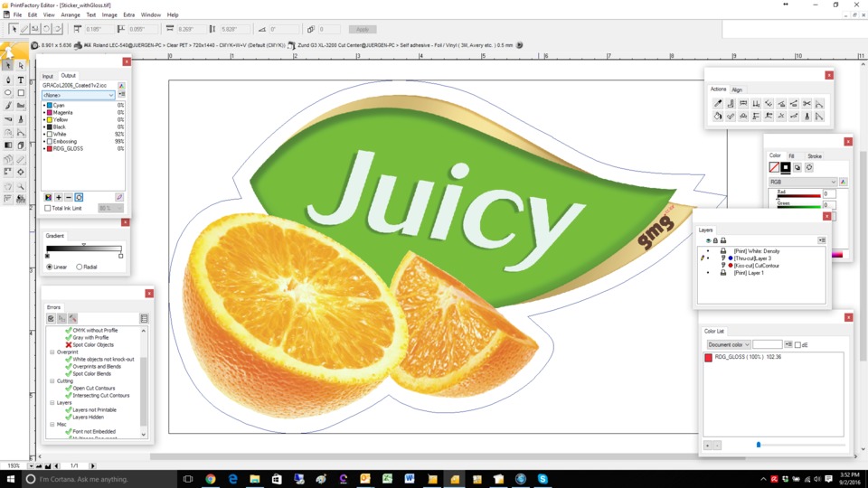Select the Text tool
This screenshot has height=488, width=868.
click(21, 80)
